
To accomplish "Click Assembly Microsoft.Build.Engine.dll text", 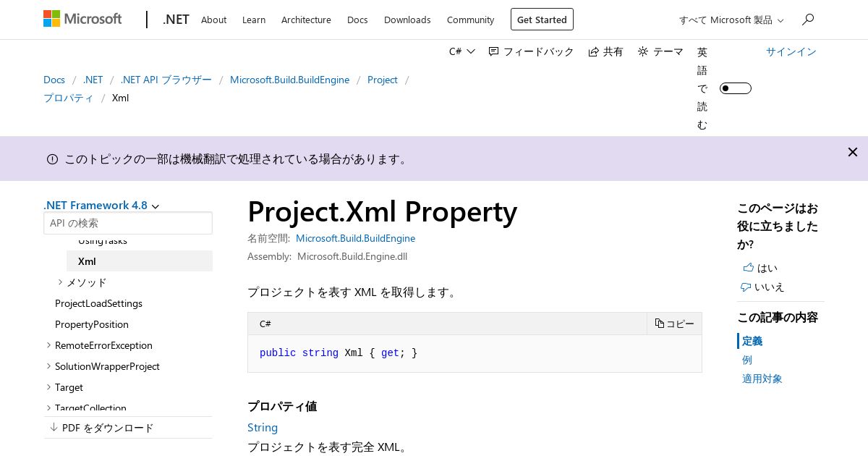I will click(x=328, y=256).
